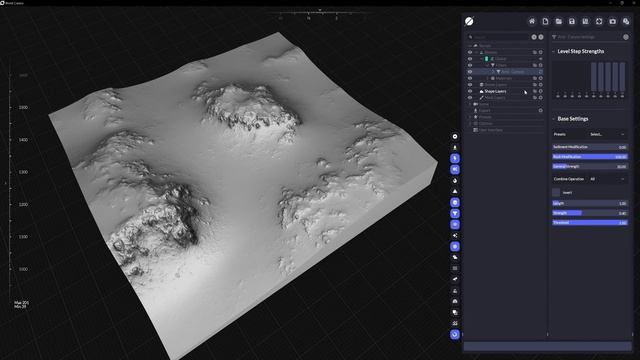The image size is (640, 360).
Task: Select the Export tree item
Action: pos(484,110)
